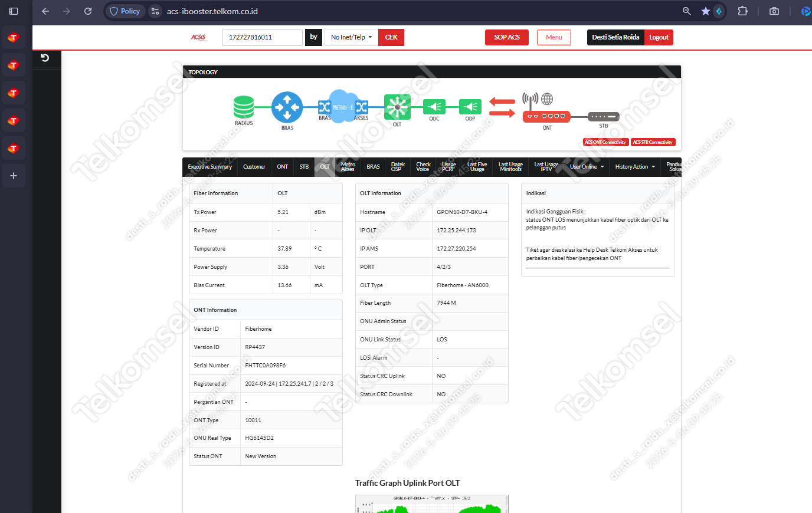Click the ACS STB Connectivity button
The width and height of the screenshot is (812, 513).
pos(653,142)
